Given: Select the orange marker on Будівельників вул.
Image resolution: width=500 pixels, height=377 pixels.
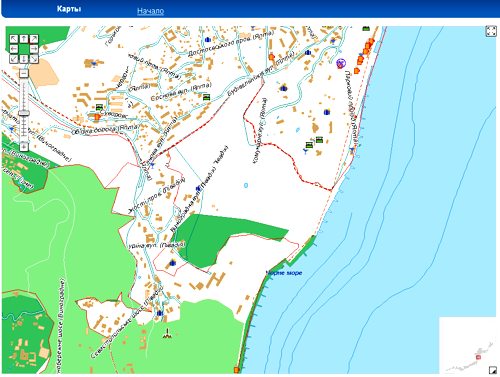Looking at the screenshot, I should (272, 57).
